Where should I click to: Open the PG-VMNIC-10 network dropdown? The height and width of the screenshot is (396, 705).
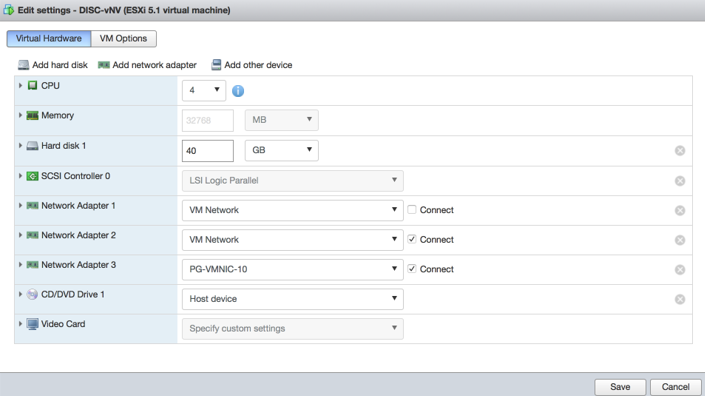[x=293, y=269]
